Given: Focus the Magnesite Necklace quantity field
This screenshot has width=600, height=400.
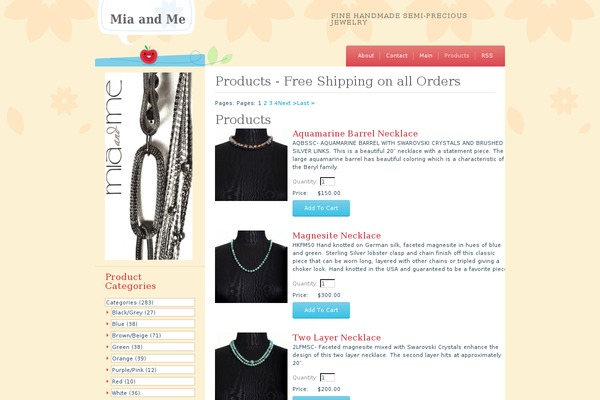Looking at the screenshot, I should point(327,283).
